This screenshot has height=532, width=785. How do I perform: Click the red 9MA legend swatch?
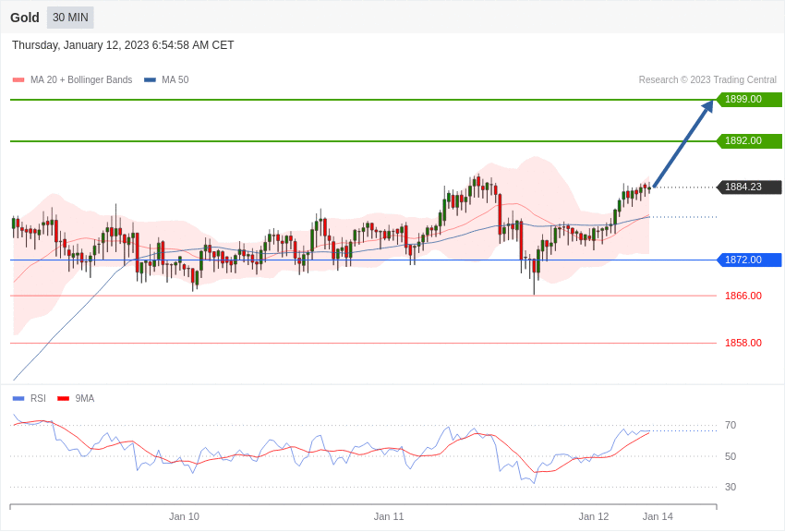[x=63, y=399]
